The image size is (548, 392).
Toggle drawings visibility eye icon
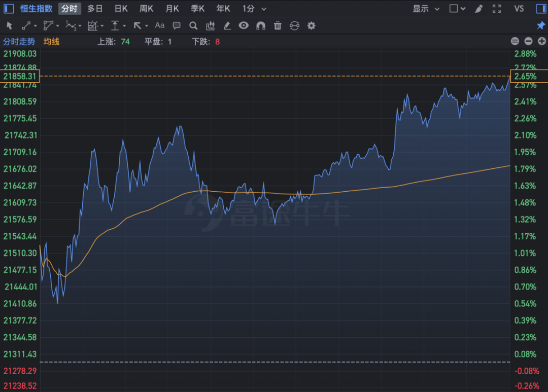point(244,25)
